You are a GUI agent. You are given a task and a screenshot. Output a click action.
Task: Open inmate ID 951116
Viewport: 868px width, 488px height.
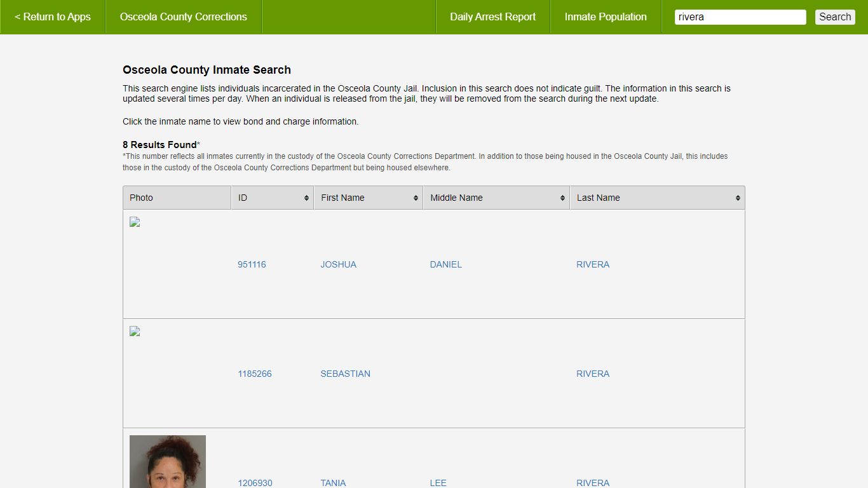click(x=252, y=264)
